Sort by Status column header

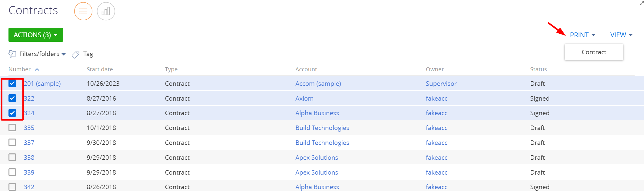[538, 69]
